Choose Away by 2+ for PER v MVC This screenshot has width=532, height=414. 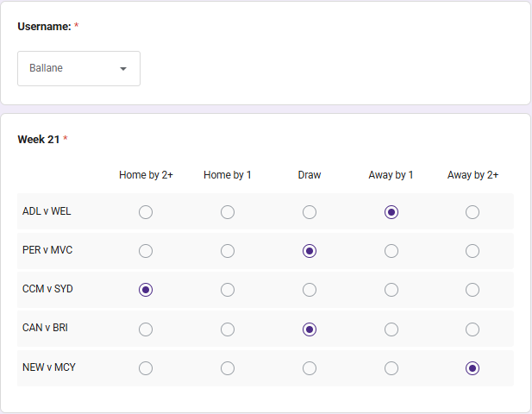(x=473, y=251)
